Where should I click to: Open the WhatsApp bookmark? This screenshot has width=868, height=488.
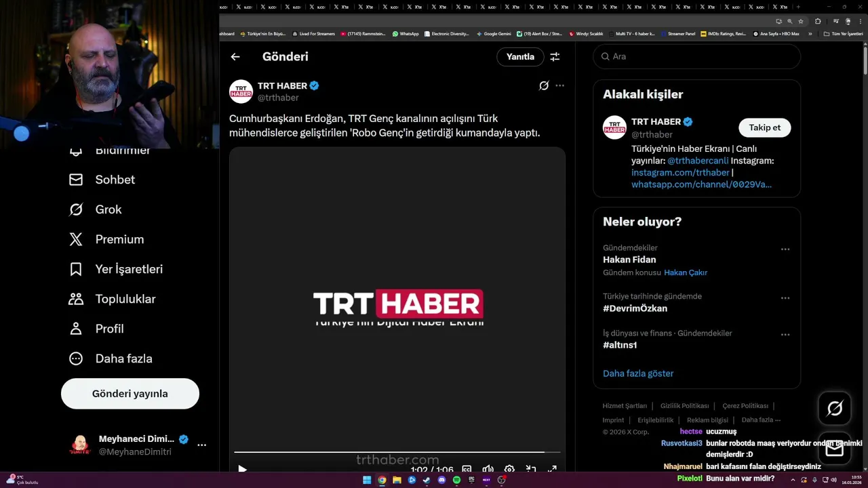(406, 34)
